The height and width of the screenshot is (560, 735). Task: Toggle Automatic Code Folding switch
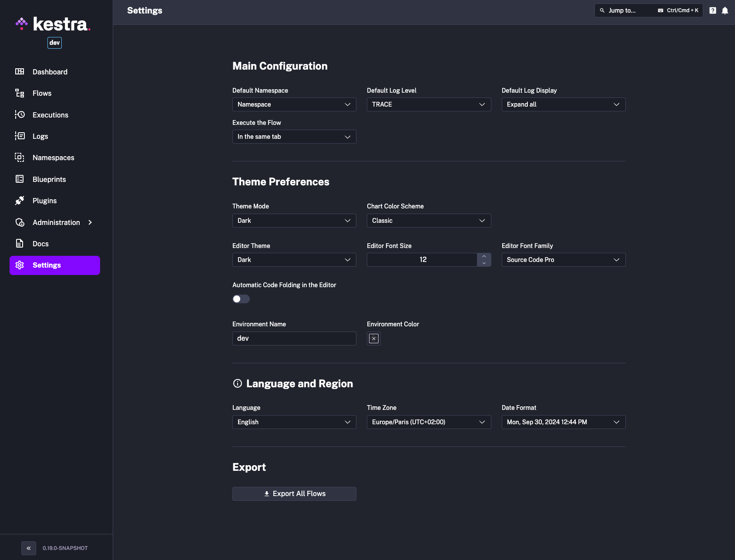(241, 299)
